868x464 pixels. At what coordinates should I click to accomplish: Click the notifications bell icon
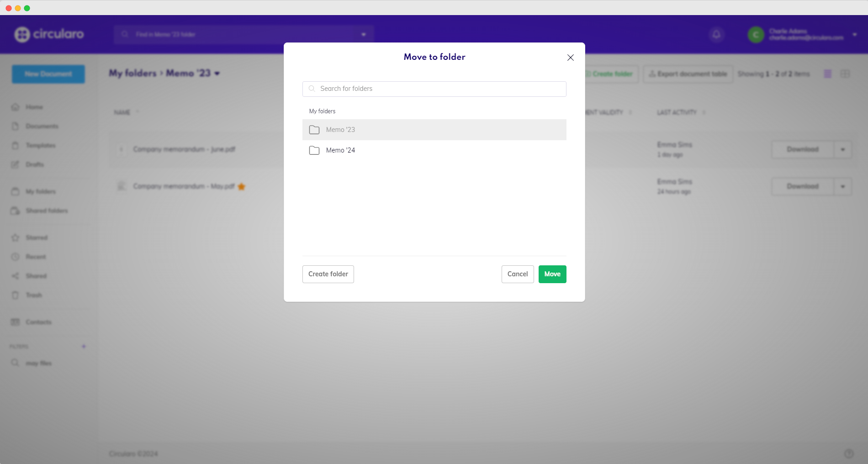click(x=716, y=34)
